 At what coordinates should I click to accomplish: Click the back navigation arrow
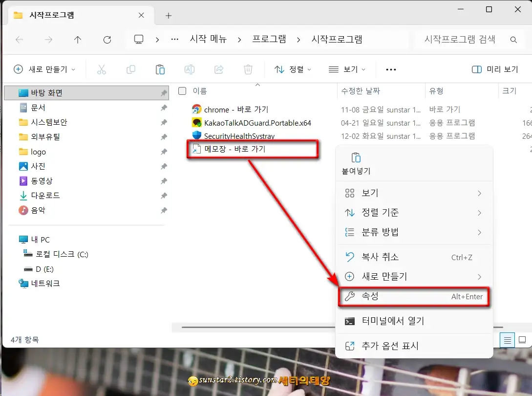click(19, 40)
